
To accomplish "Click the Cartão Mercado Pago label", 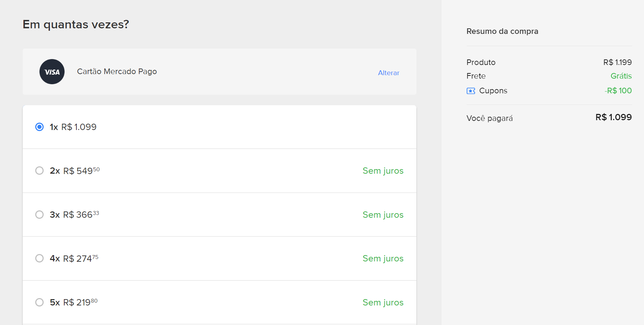I will (117, 72).
